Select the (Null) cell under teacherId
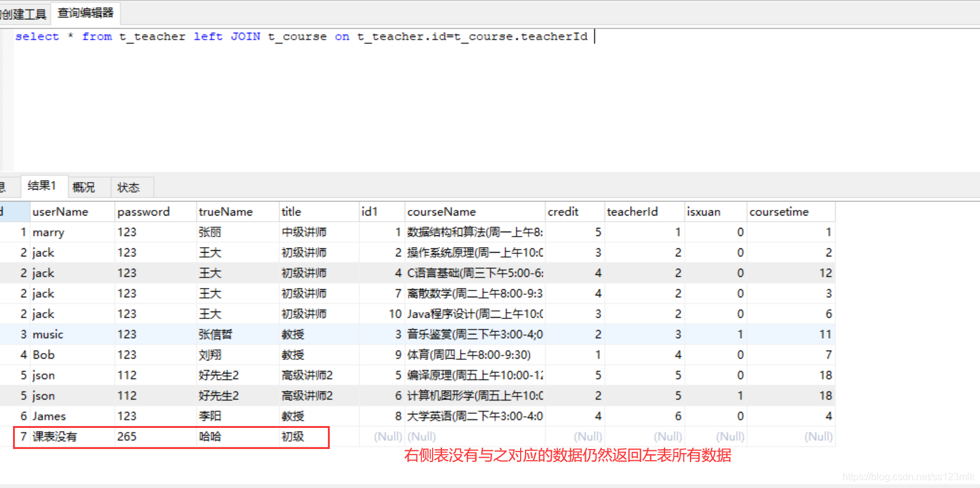This screenshot has width=980, height=488. click(x=645, y=437)
